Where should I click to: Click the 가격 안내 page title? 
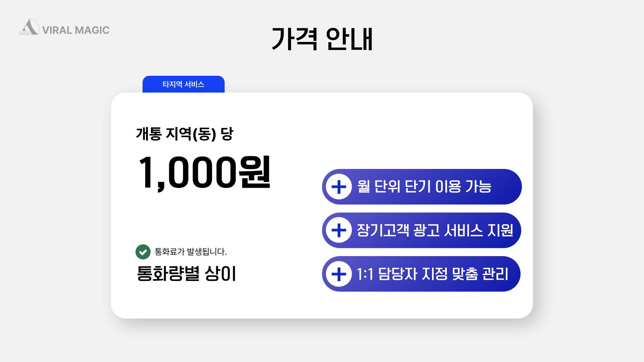[322, 39]
